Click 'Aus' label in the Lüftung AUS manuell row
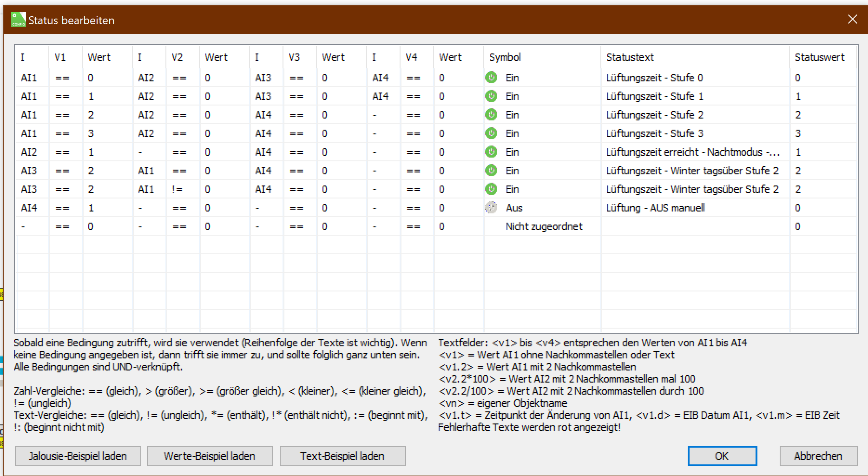 click(x=514, y=208)
